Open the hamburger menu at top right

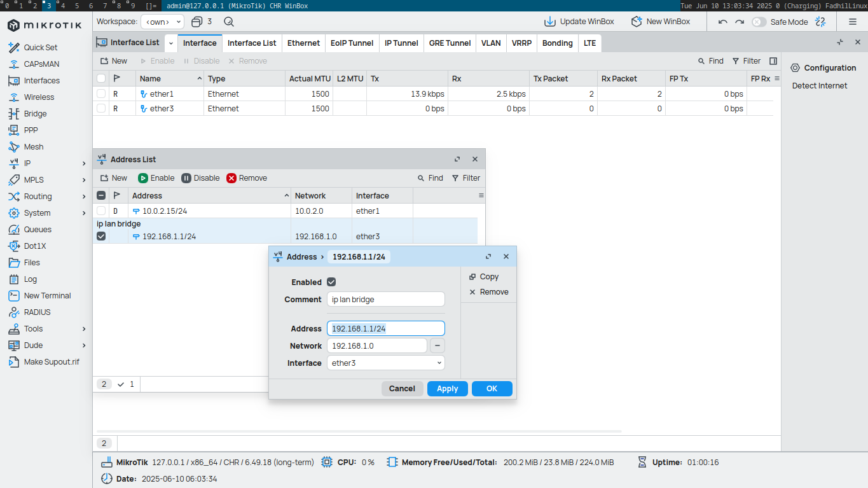853,22
